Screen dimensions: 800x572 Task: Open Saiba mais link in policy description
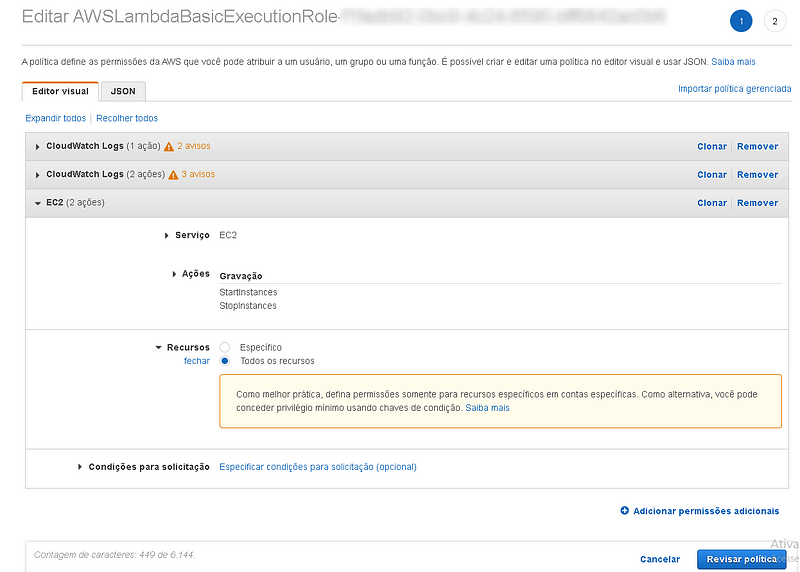pos(733,62)
